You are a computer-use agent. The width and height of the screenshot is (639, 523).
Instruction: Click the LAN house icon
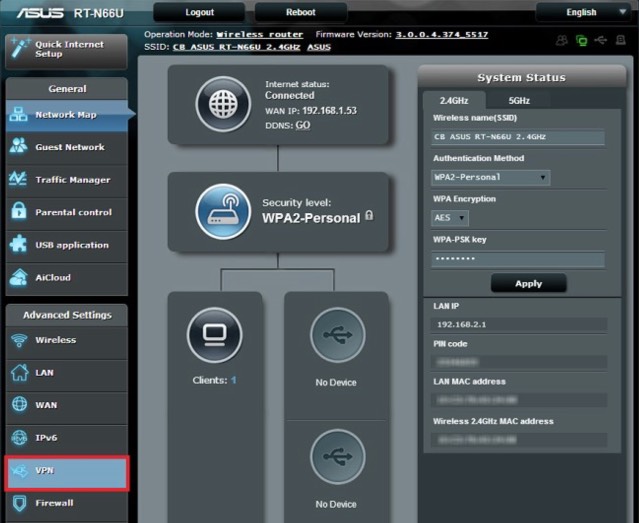pyautogui.click(x=19, y=372)
